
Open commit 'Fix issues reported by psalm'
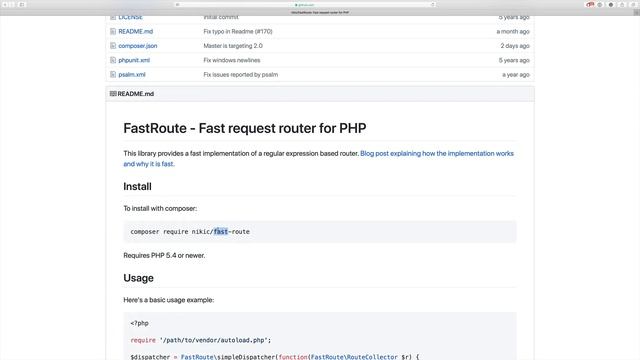[x=240, y=75]
